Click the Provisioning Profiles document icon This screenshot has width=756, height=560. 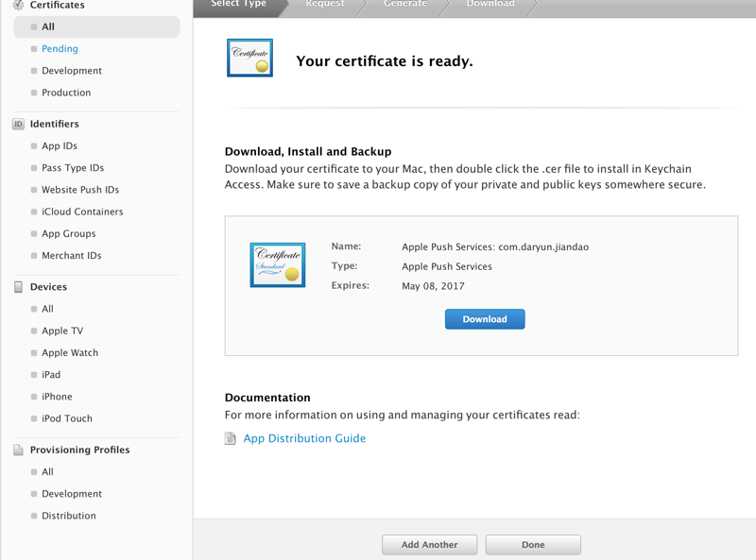[x=18, y=450]
